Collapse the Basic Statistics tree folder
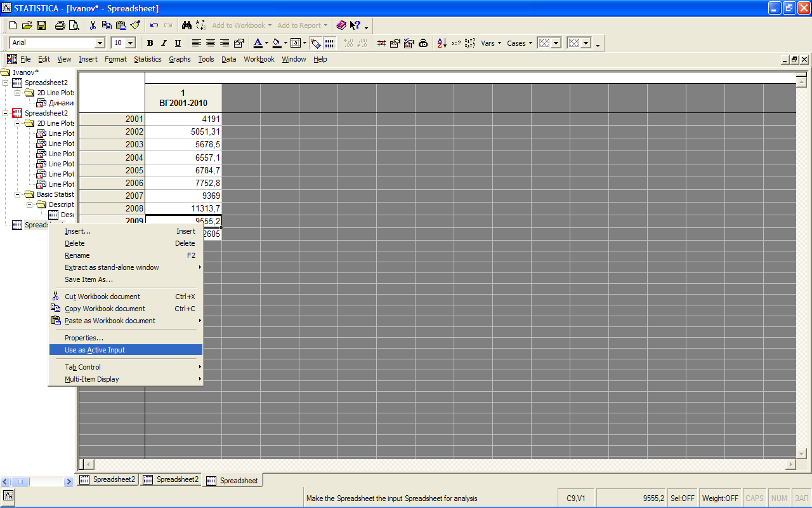Screen dimensions: 812x508 tap(18, 194)
